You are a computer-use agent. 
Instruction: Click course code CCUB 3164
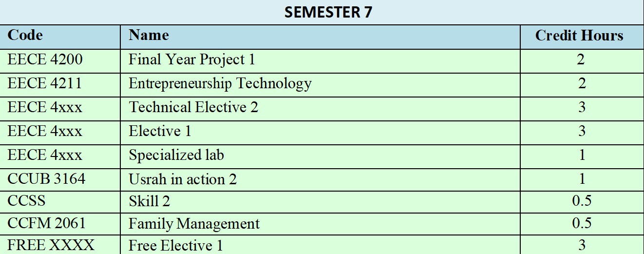(46, 179)
